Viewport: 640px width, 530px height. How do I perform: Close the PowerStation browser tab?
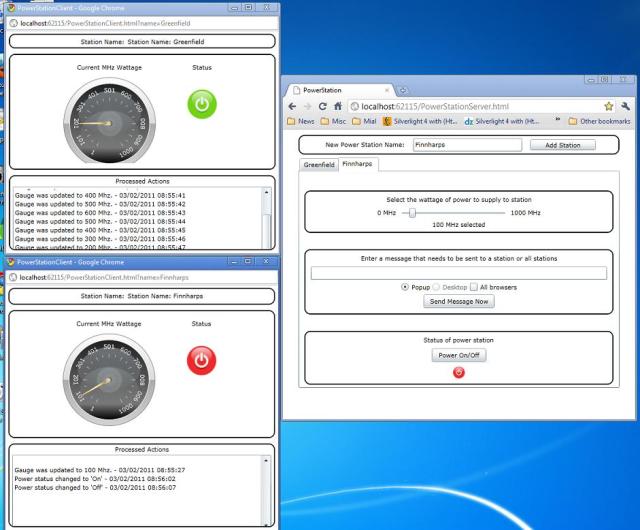pyautogui.click(x=387, y=90)
